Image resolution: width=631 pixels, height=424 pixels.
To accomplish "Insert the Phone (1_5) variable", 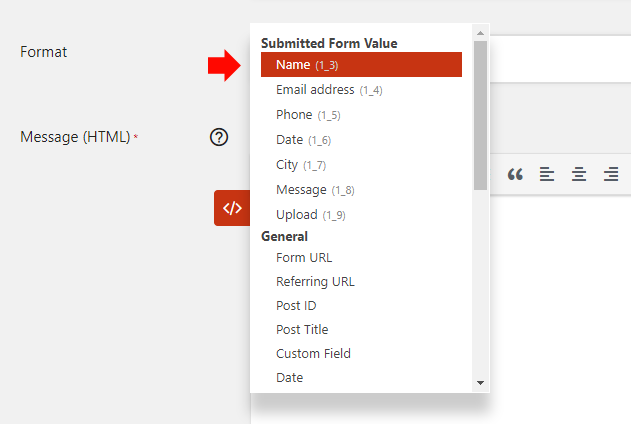I will pos(361,115).
